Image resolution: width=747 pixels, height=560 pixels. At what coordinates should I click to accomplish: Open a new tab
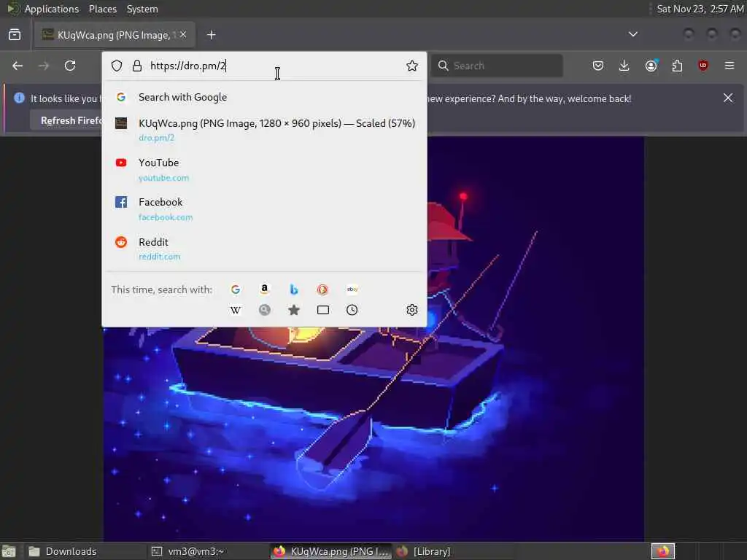[212, 35]
